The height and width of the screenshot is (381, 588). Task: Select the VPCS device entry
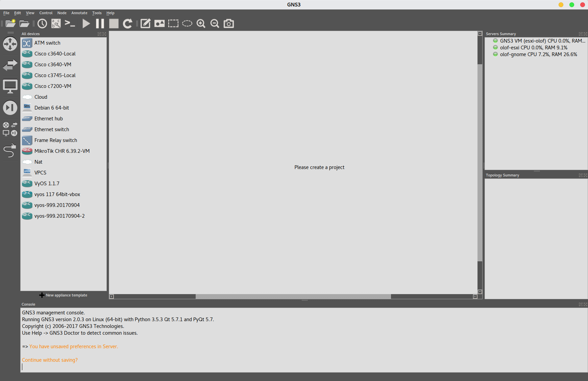[64, 173]
